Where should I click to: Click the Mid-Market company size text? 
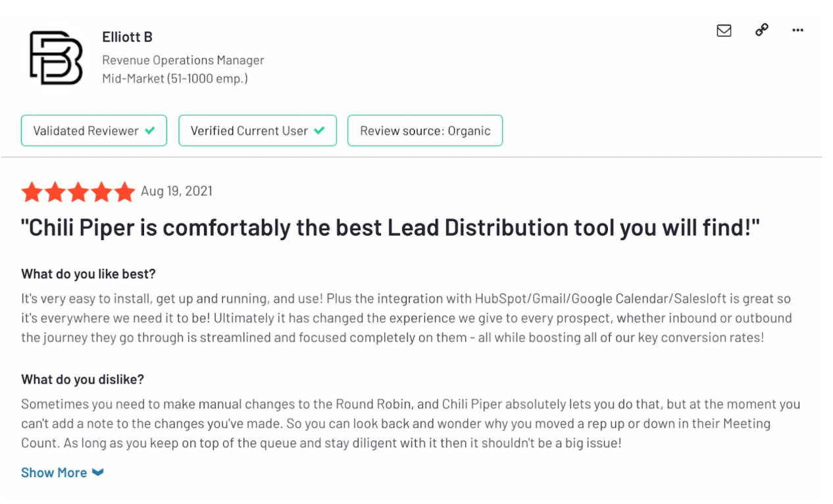tap(174, 78)
